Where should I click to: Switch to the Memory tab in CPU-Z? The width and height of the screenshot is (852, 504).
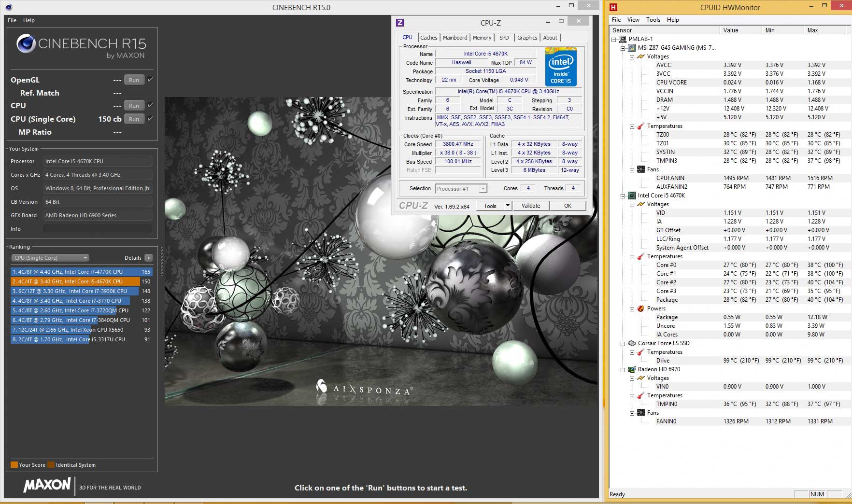(x=482, y=38)
